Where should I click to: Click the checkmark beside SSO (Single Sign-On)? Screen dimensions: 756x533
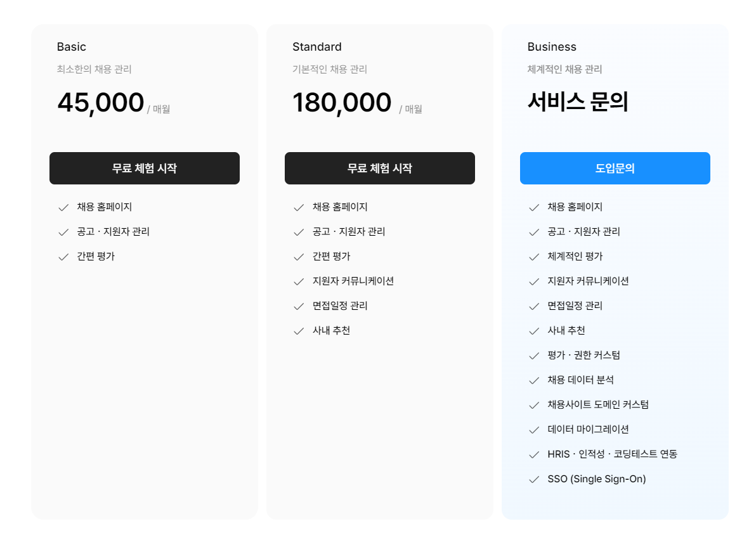[533, 479]
